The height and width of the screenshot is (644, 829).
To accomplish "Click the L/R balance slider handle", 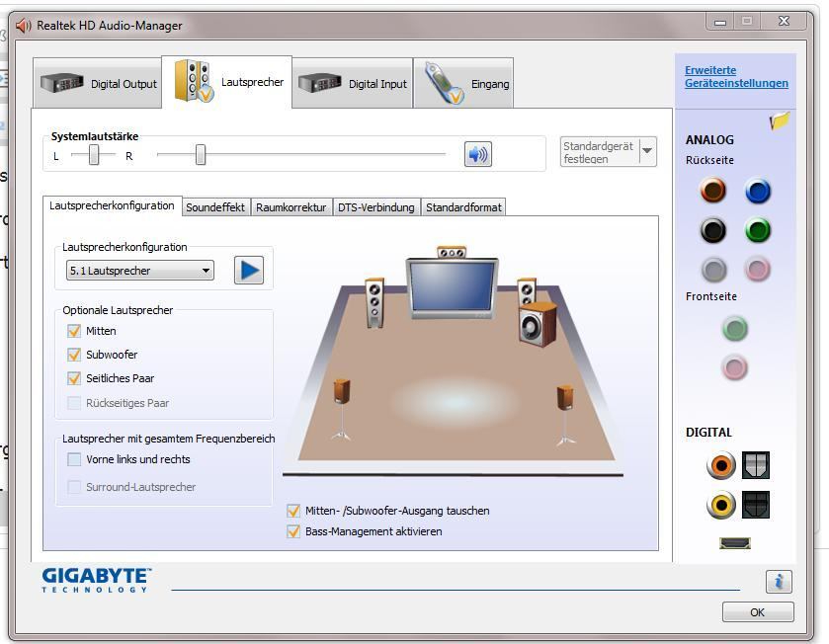I will coord(94,154).
